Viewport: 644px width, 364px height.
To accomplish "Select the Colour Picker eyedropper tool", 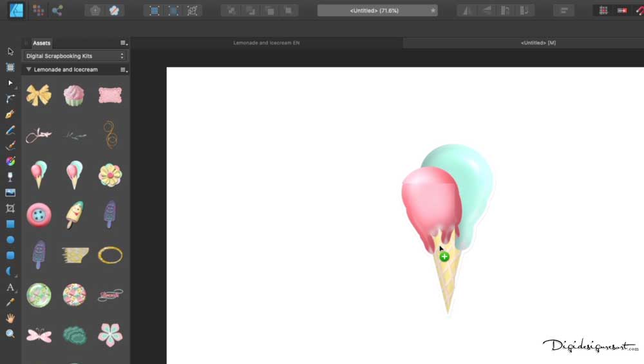I will pos(10,302).
